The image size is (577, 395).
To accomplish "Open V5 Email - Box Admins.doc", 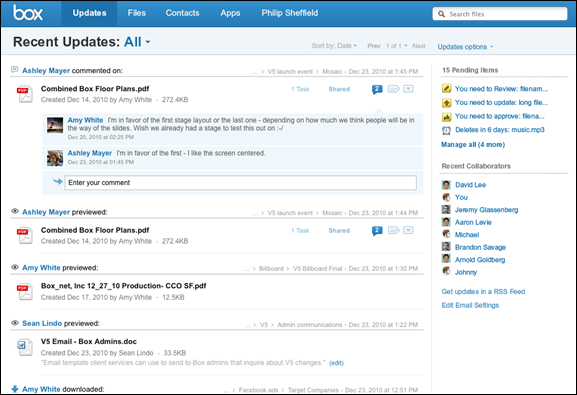I will click(89, 342).
